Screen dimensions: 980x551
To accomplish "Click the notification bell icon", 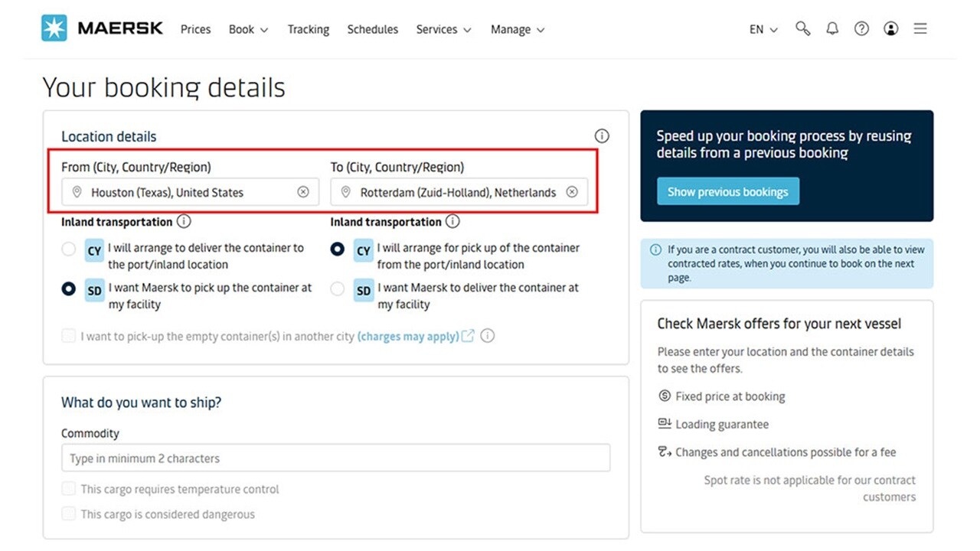I will [831, 28].
